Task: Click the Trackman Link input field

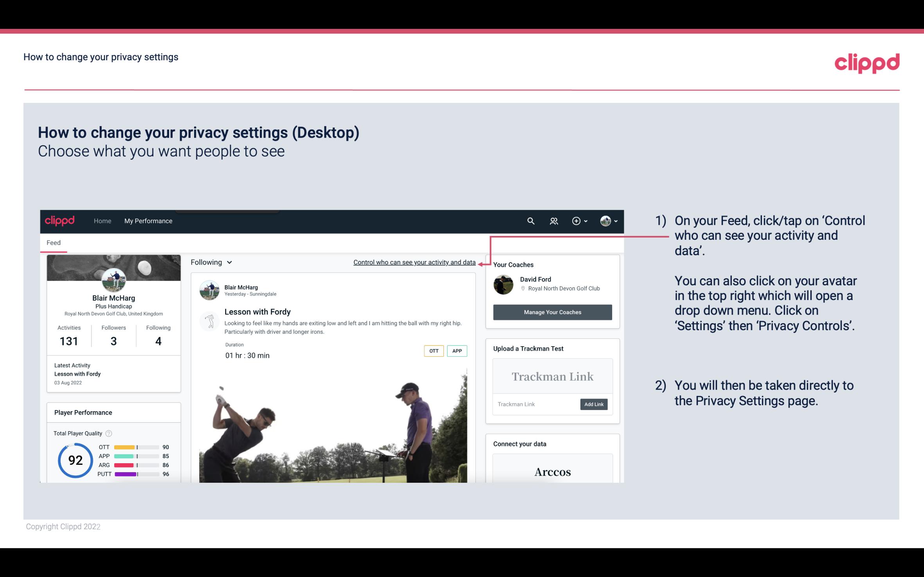Action: click(x=535, y=404)
